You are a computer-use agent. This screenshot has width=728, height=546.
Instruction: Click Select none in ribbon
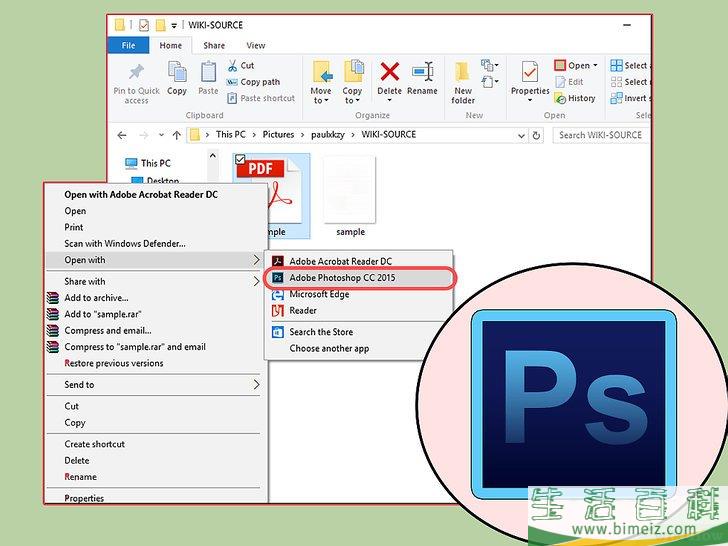(630, 82)
